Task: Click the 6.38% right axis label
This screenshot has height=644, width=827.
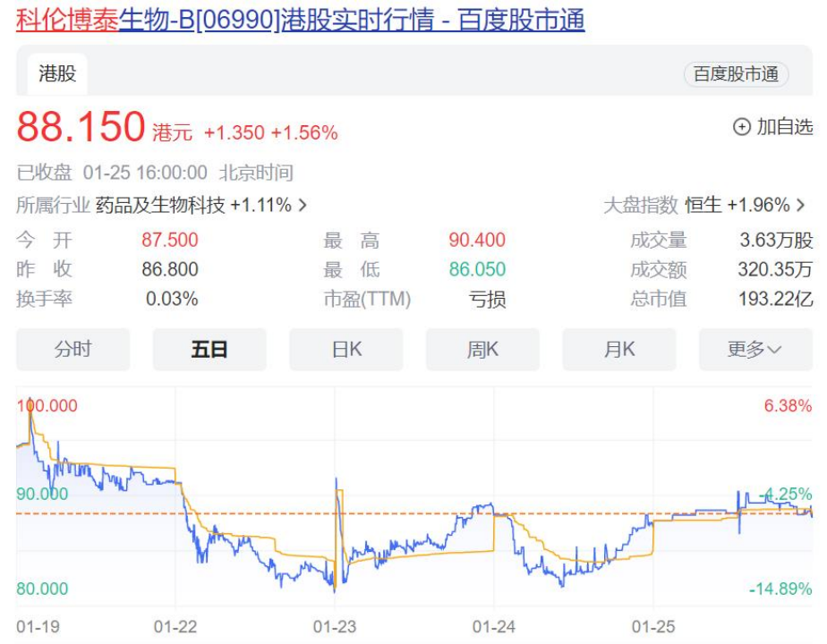Action: [788, 406]
